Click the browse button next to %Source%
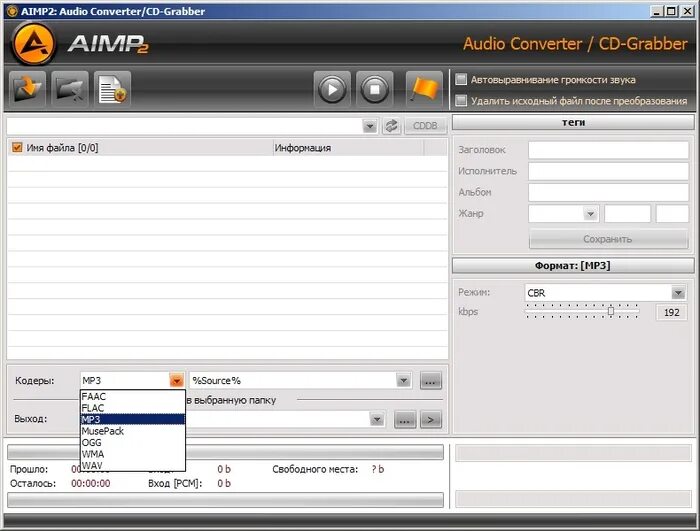 tap(430, 381)
